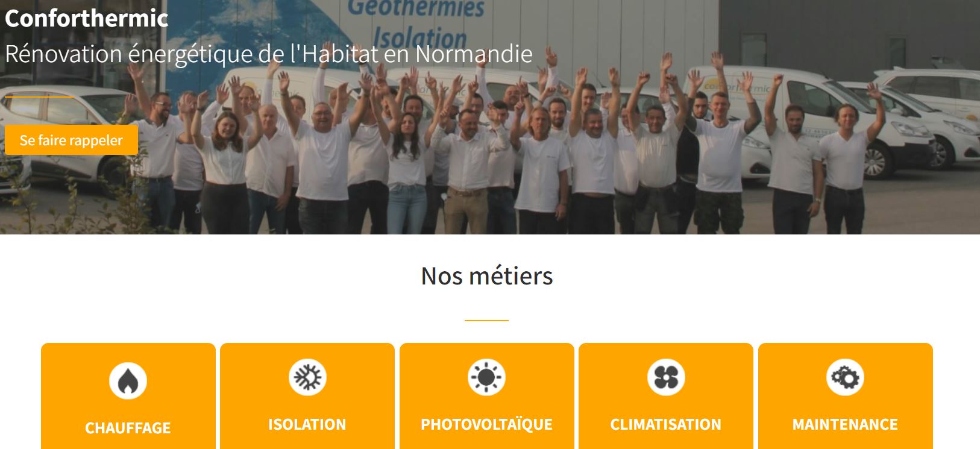Open the ISOLATION card label
The height and width of the screenshot is (449, 980).
[307, 424]
